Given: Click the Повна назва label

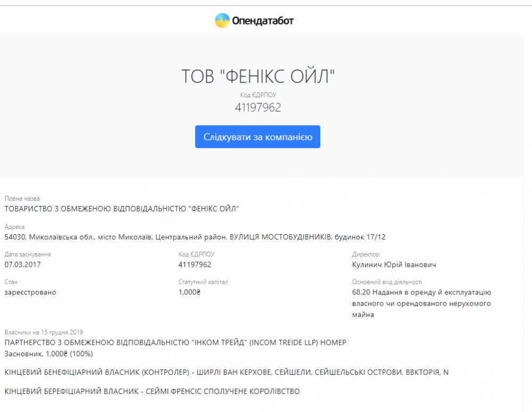Looking at the screenshot, I should click(x=22, y=199).
